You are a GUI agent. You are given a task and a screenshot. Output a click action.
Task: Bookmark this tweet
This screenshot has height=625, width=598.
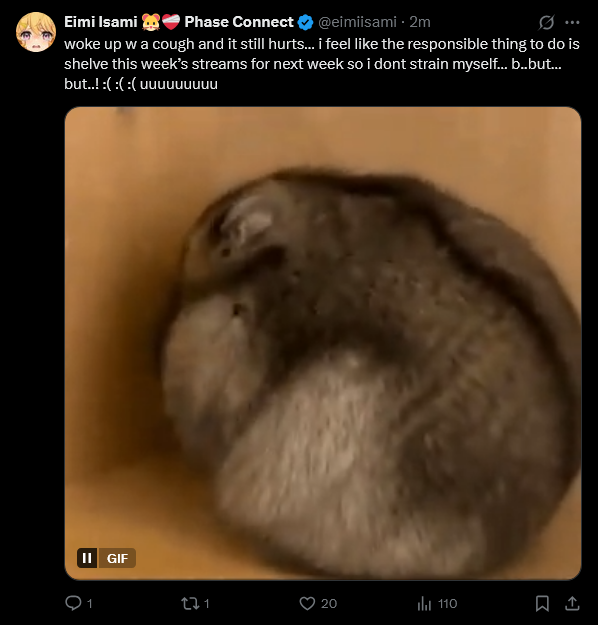click(542, 603)
